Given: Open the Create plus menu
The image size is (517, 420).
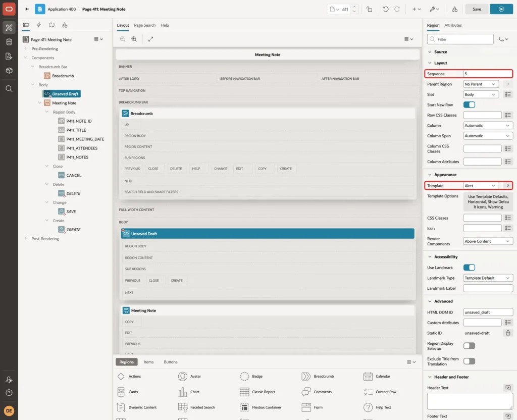Looking at the screenshot, I should (417, 9).
